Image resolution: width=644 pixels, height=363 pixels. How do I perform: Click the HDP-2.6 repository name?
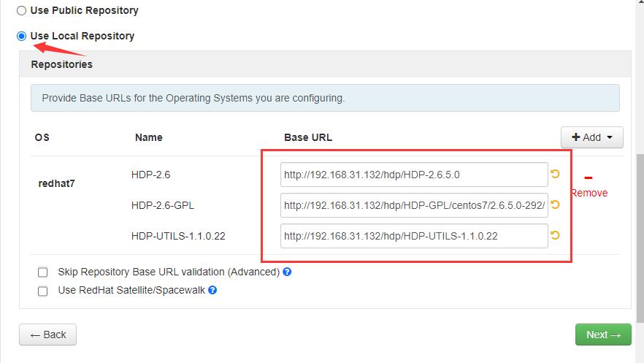coord(150,175)
